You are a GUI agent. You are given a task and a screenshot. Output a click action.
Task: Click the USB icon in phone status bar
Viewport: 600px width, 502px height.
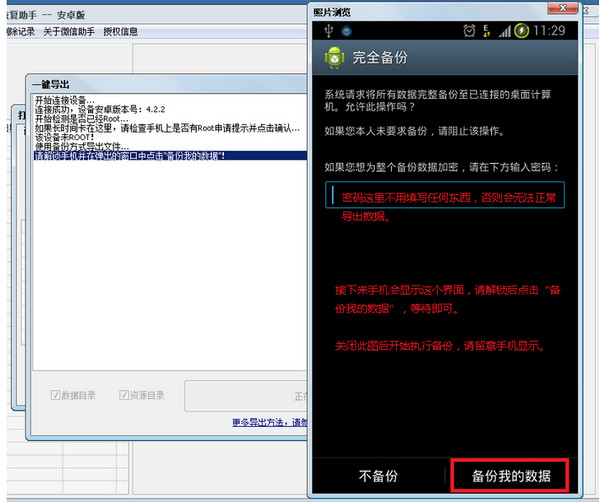click(x=328, y=31)
